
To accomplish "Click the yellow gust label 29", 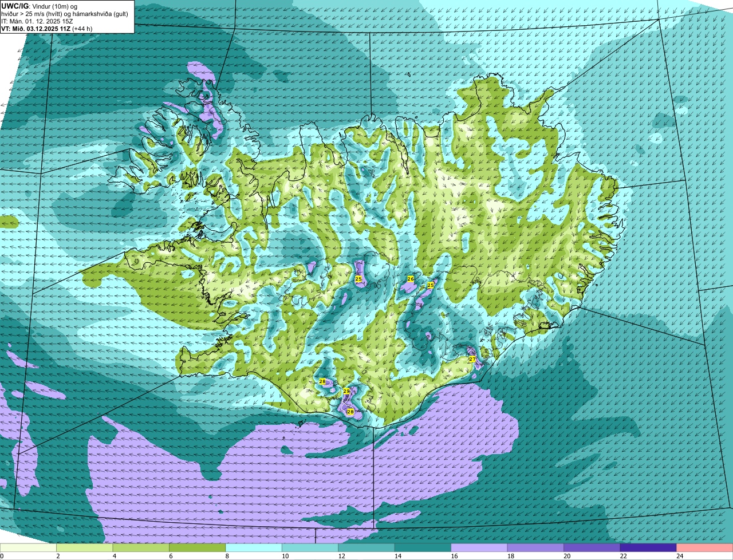I will click(346, 391).
